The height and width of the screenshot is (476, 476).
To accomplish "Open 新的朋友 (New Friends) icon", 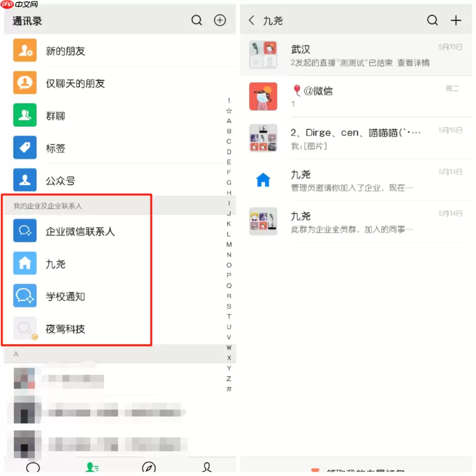I will (25, 50).
